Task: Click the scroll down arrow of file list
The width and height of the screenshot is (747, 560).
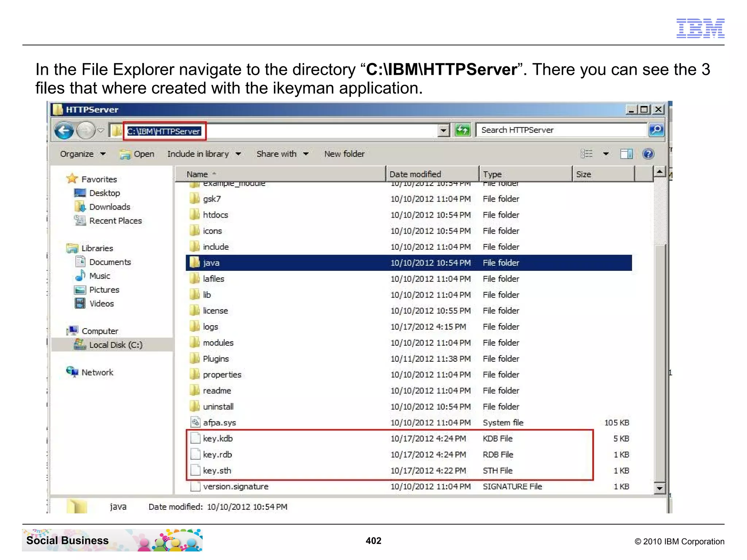Action: point(659,488)
